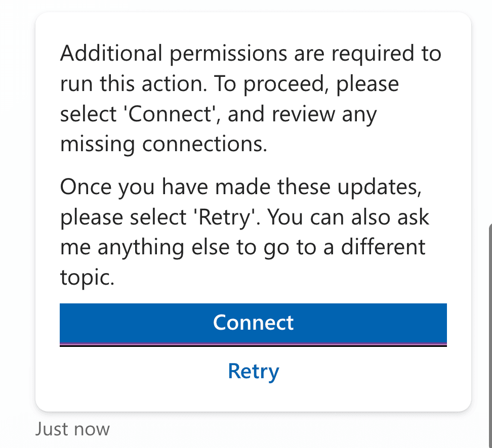Click the quoted 'Connect' word in the message

170,114
